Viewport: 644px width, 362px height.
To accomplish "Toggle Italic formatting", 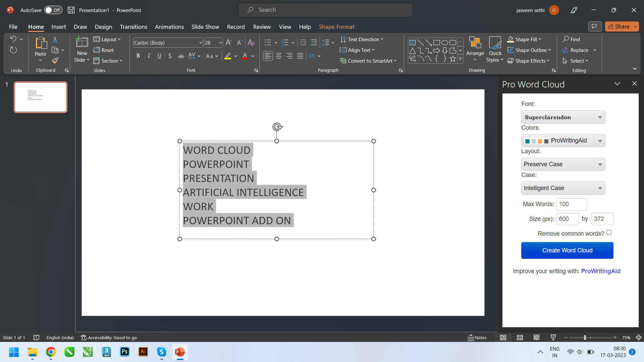I will point(149,56).
